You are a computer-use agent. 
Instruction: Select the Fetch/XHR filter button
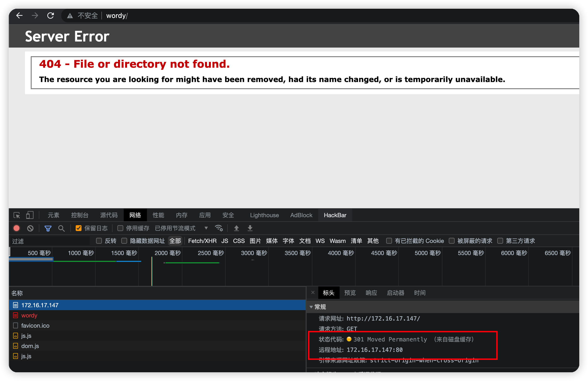click(202, 241)
